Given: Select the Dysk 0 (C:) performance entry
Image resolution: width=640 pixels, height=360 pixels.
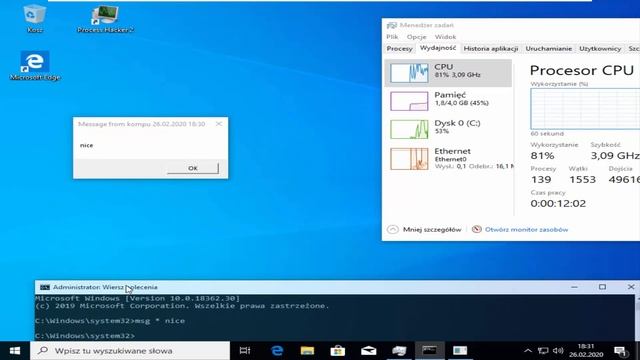Looking at the screenshot, I should point(448,129).
